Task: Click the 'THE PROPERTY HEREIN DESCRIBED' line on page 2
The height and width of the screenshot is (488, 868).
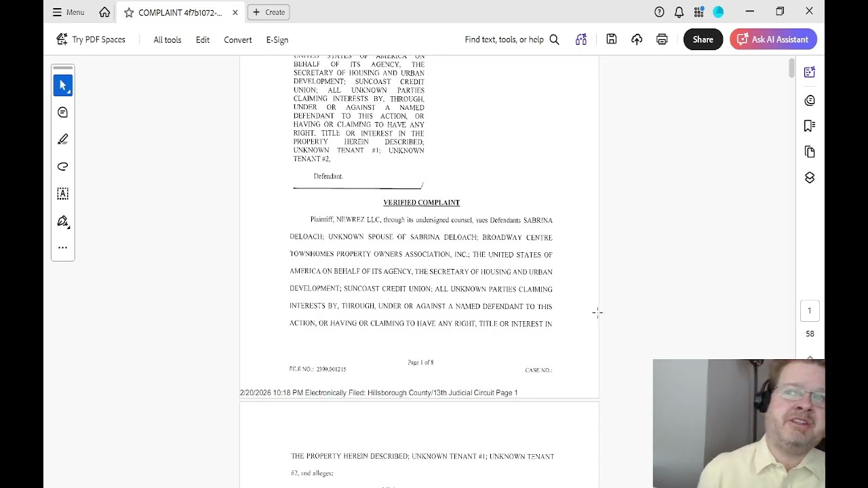Action: 422,457
